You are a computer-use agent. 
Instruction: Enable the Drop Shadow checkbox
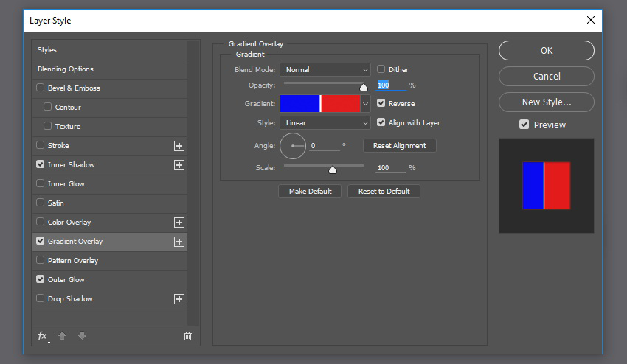click(x=40, y=298)
